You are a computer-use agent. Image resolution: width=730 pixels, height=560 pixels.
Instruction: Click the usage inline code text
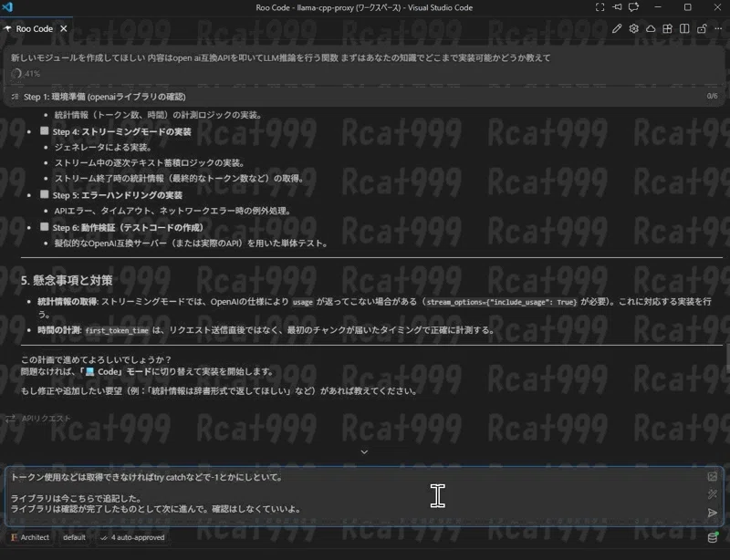[303, 302]
